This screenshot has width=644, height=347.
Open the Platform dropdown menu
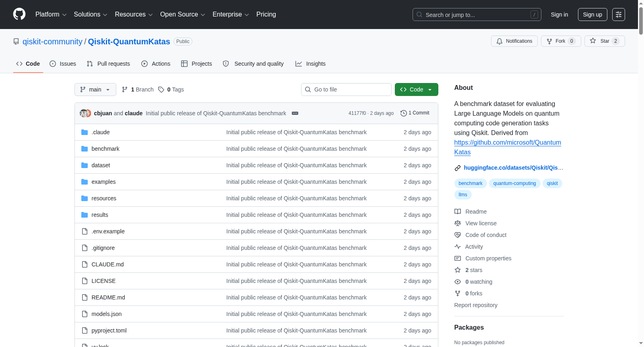[x=51, y=15]
